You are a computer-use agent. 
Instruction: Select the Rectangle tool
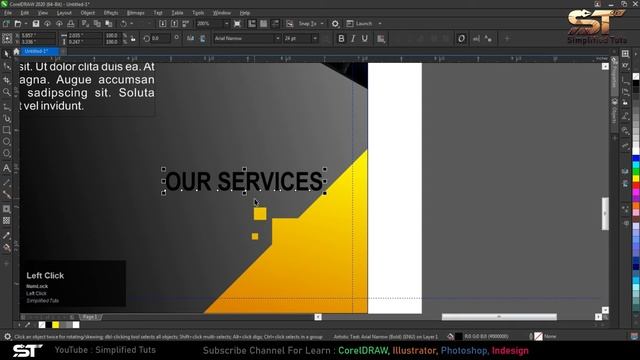[x=7, y=130]
